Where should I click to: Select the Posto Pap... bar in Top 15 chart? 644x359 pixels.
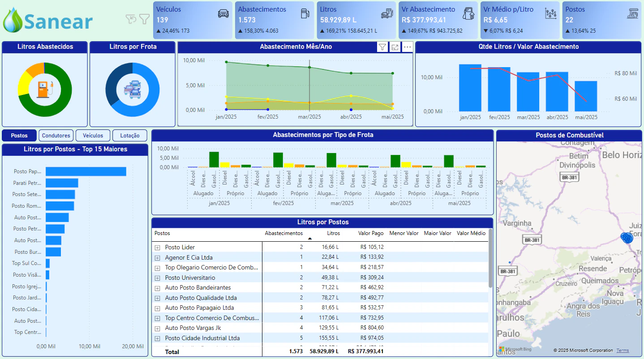point(86,171)
